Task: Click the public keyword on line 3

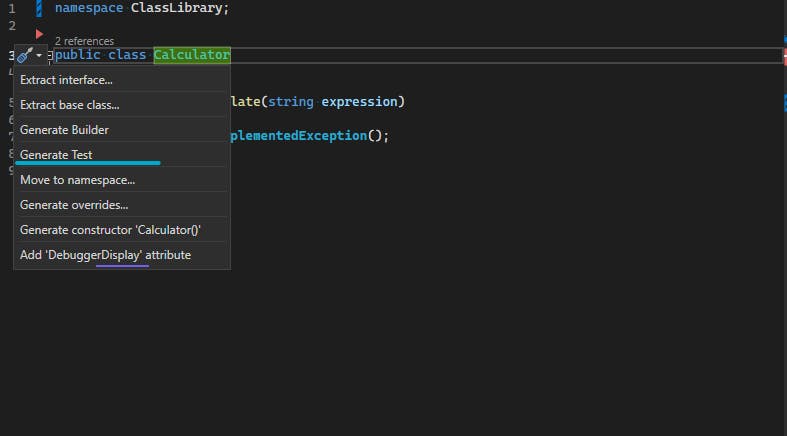Action: 78,55
